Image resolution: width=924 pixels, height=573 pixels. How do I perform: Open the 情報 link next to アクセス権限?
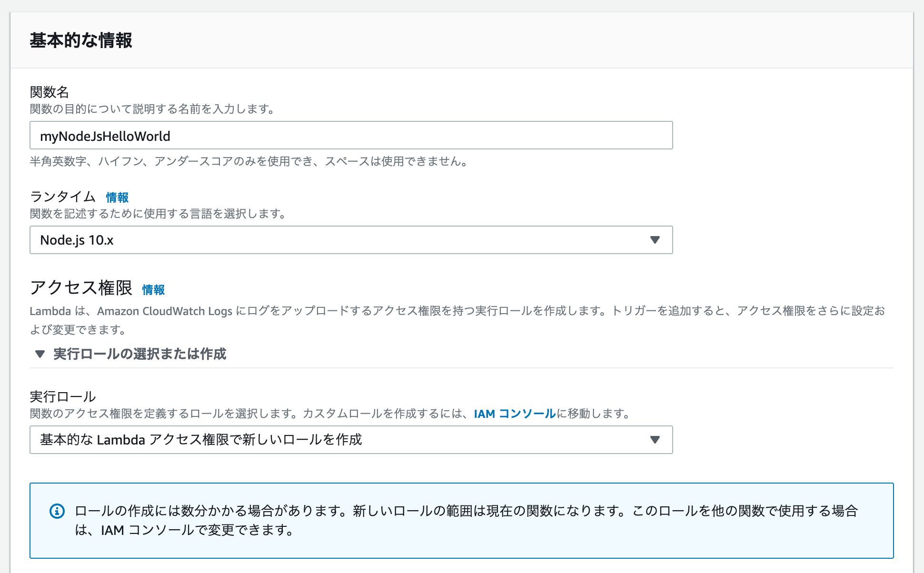tap(153, 290)
